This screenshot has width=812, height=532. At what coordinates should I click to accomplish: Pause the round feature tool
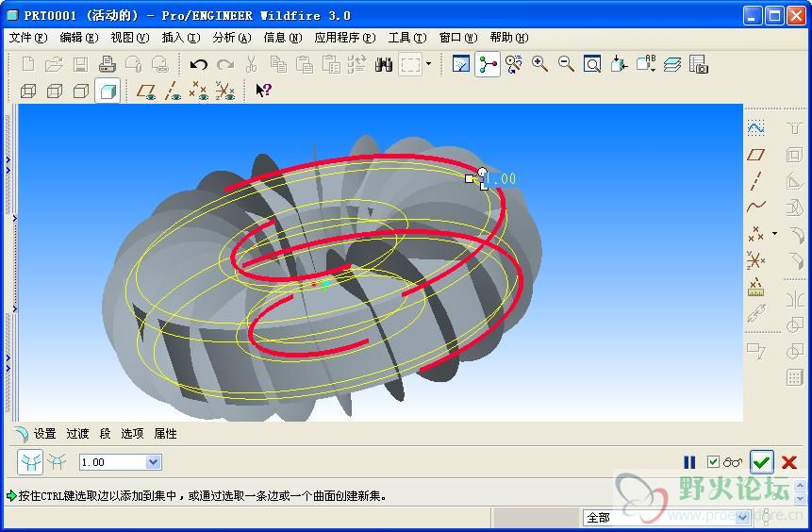(x=689, y=461)
